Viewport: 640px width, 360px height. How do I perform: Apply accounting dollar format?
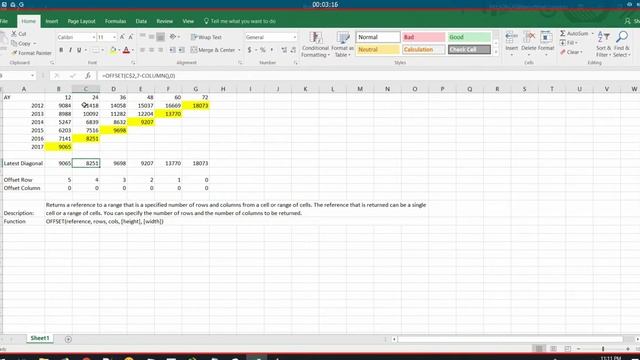coord(249,50)
